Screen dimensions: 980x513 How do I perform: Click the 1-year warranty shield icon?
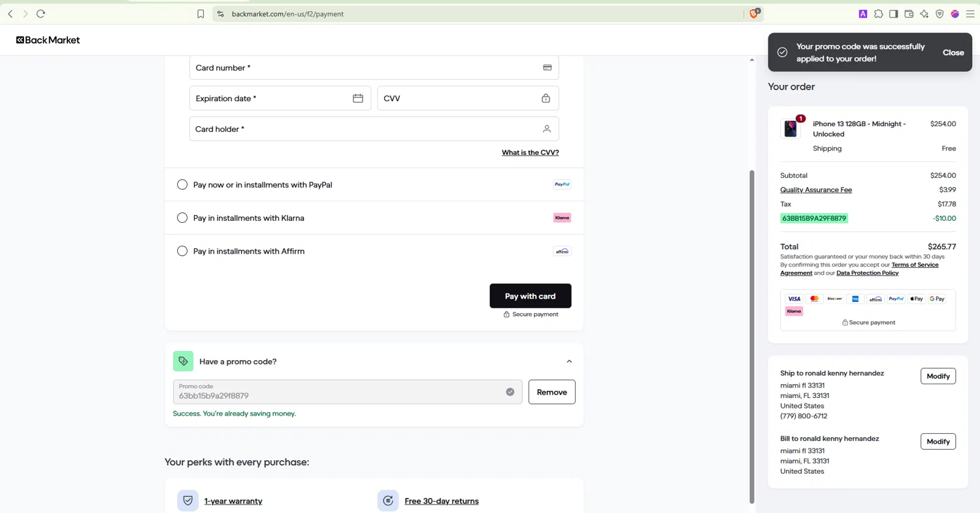pyautogui.click(x=188, y=501)
